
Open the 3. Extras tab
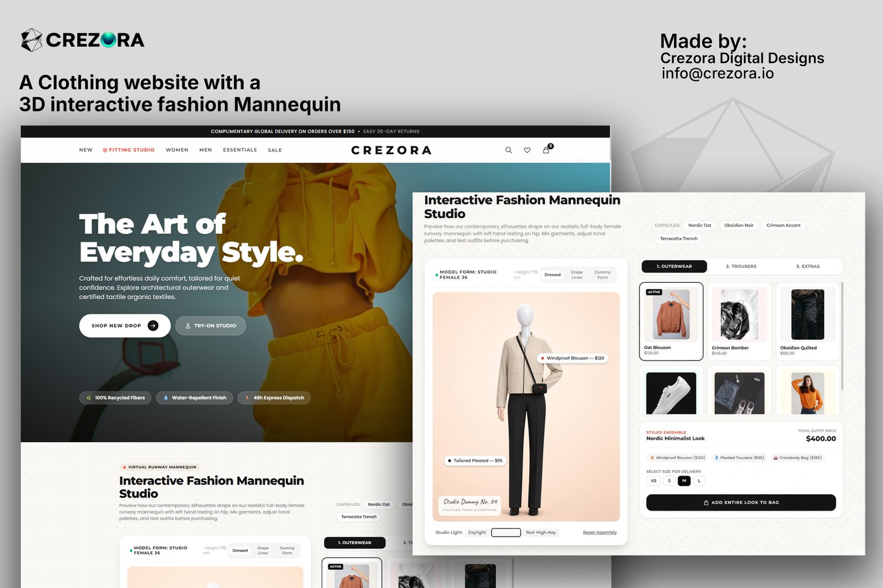coord(808,266)
